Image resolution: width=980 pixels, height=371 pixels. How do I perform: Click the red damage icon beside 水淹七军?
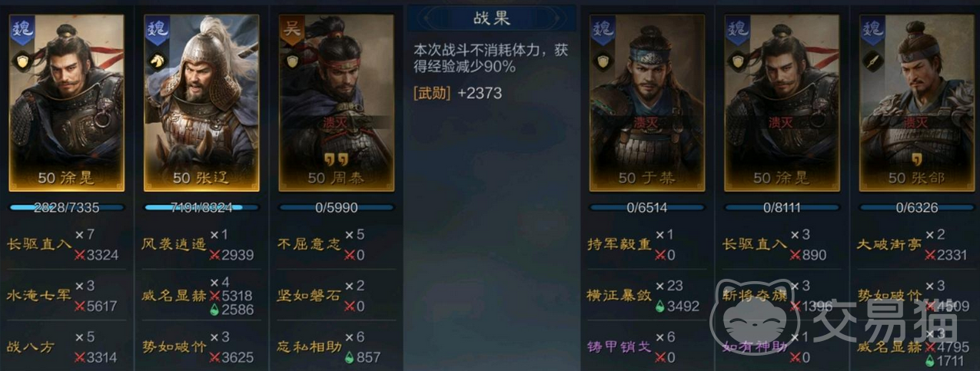coord(79,306)
